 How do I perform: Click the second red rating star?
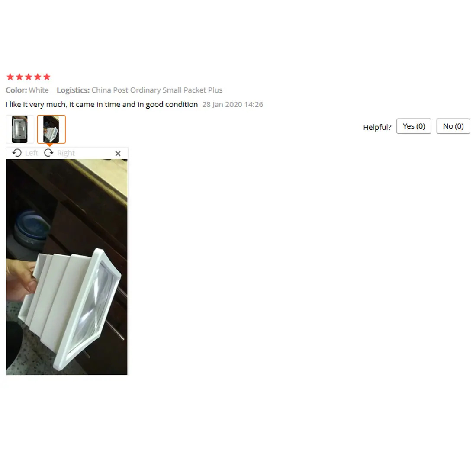coord(19,77)
